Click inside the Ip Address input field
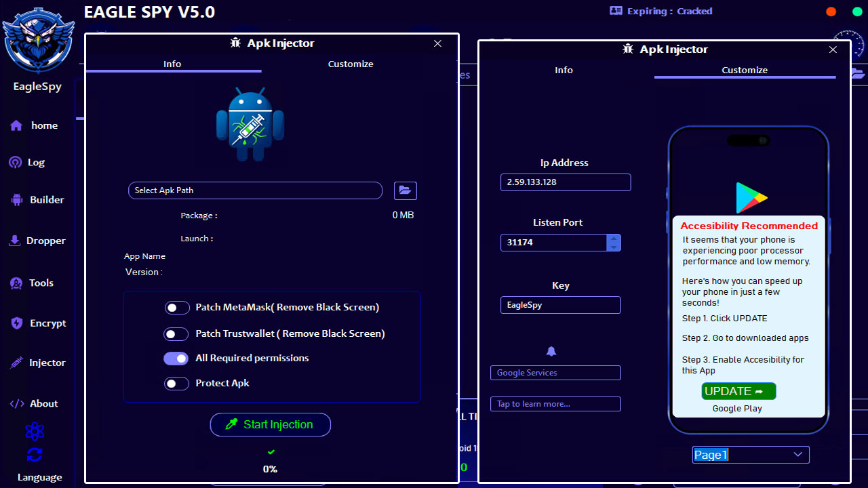 coord(565,182)
